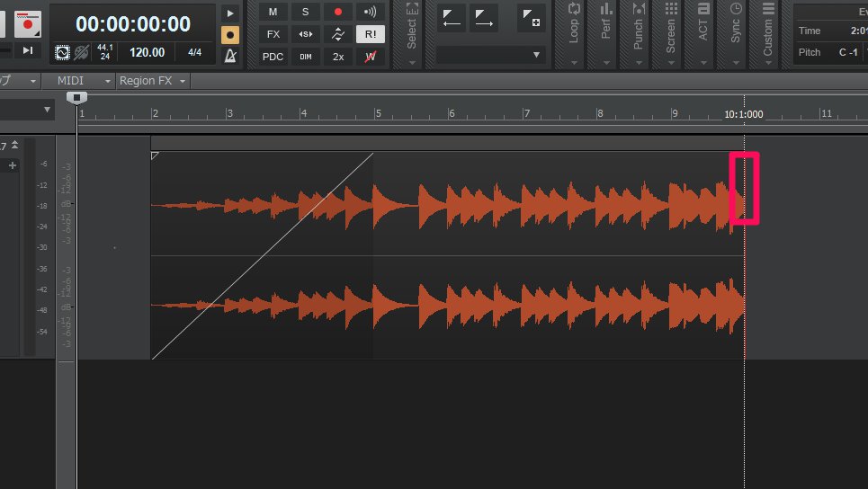Jump to project end with Go-to-End button
Screen dimensions: 868x489
(x=28, y=50)
